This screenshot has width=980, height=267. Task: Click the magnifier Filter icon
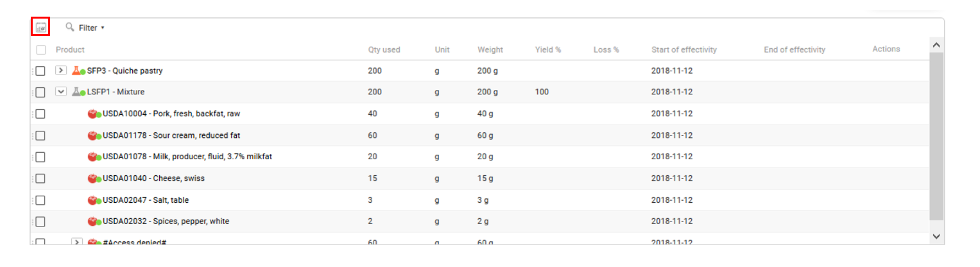(70, 27)
